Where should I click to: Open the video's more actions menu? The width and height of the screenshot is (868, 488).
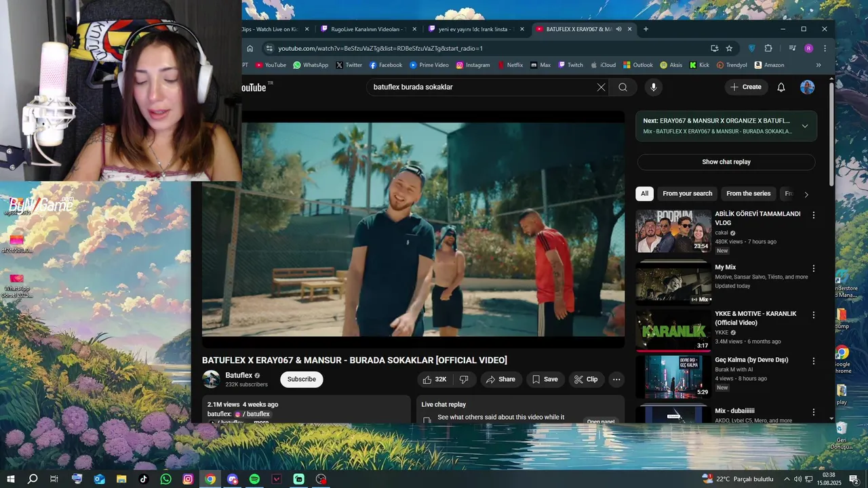click(616, 380)
